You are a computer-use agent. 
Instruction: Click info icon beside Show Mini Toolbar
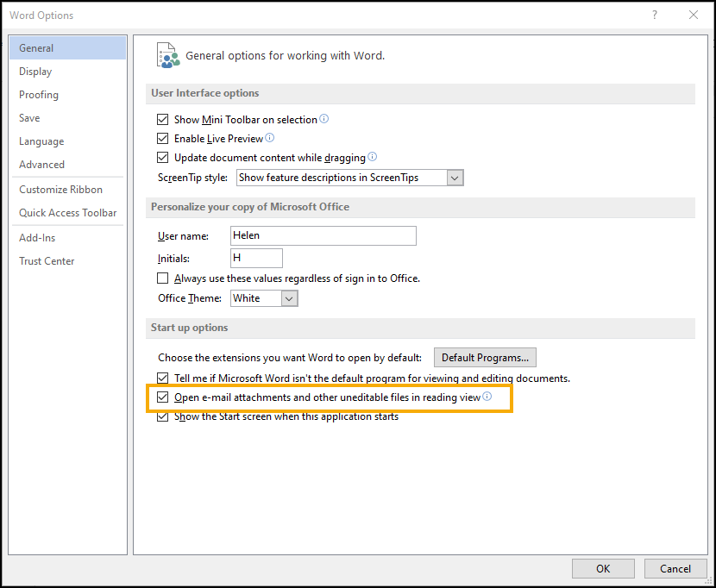click(x=324, y=120)
